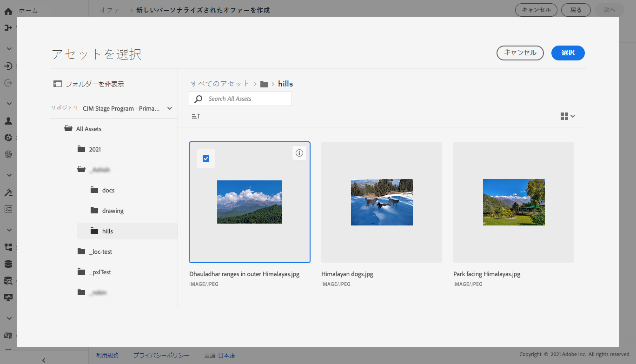This screenshot has width=636, height=364.
Task: Click the info icon on the selected asset
Action: pyautogui.click(x=299, y=153)
